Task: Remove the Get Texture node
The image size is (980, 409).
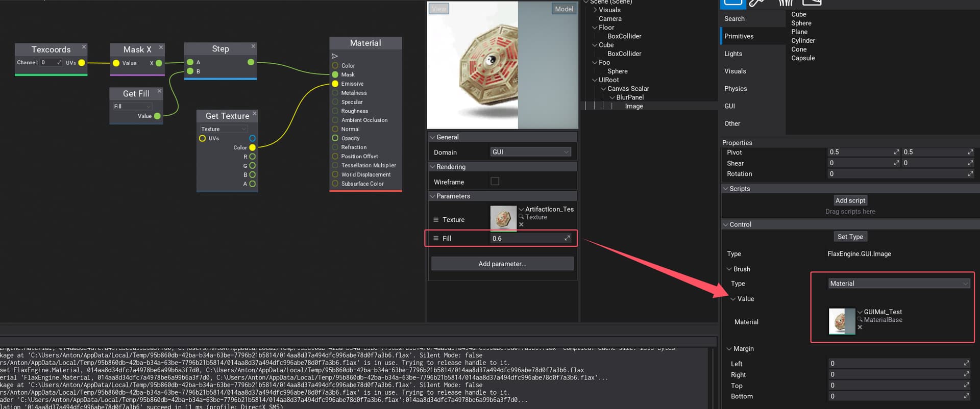Action: pyautogui.click(x=254, y=113)
